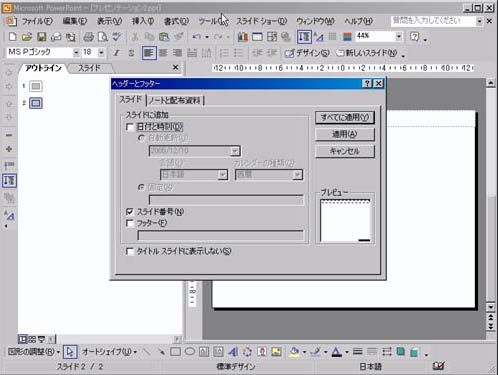498x375 pixels.
Task: Click the Italic formatting button
Action: click(x=116, y=53)
